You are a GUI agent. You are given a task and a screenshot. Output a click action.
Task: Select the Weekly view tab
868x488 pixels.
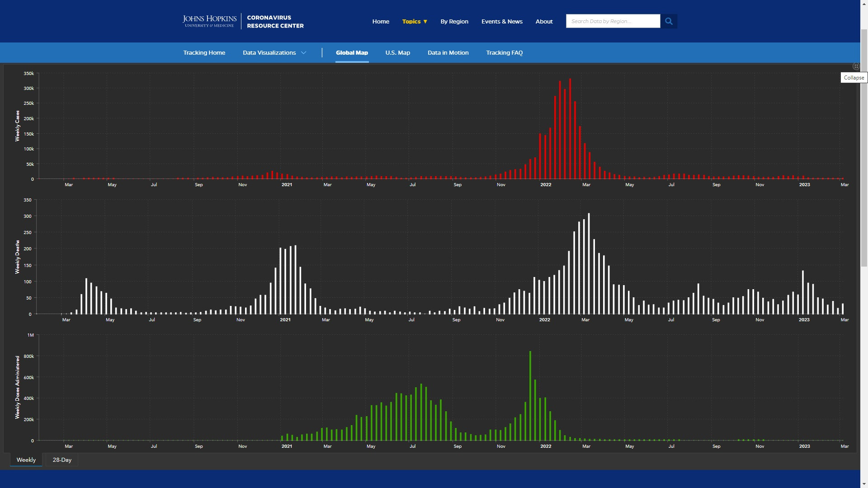coord(26,460)
